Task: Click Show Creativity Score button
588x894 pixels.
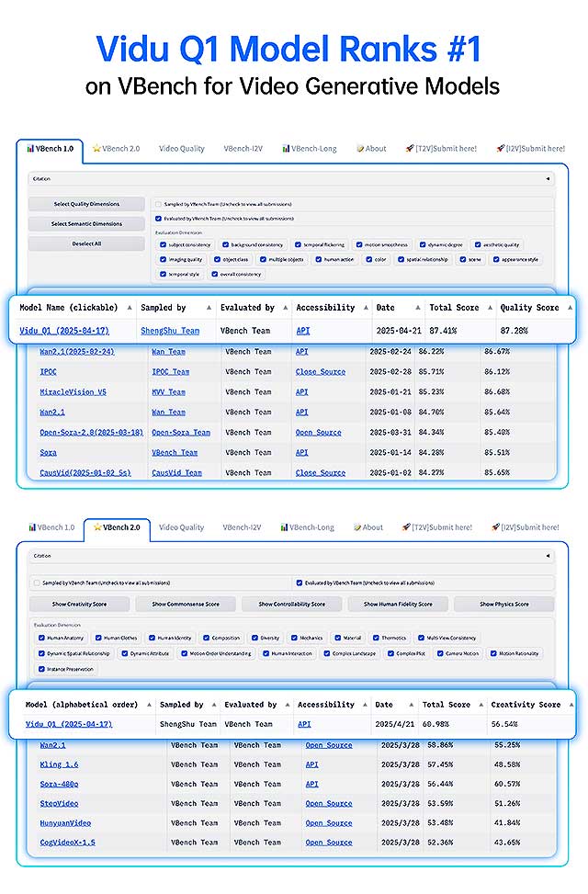Action: (79, 604)
